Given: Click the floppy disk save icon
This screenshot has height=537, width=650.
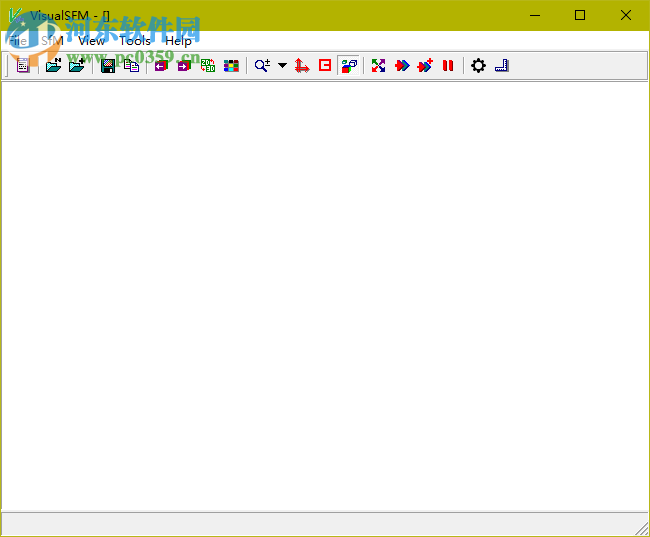Looking at the screenshot, I should point(108,66).
